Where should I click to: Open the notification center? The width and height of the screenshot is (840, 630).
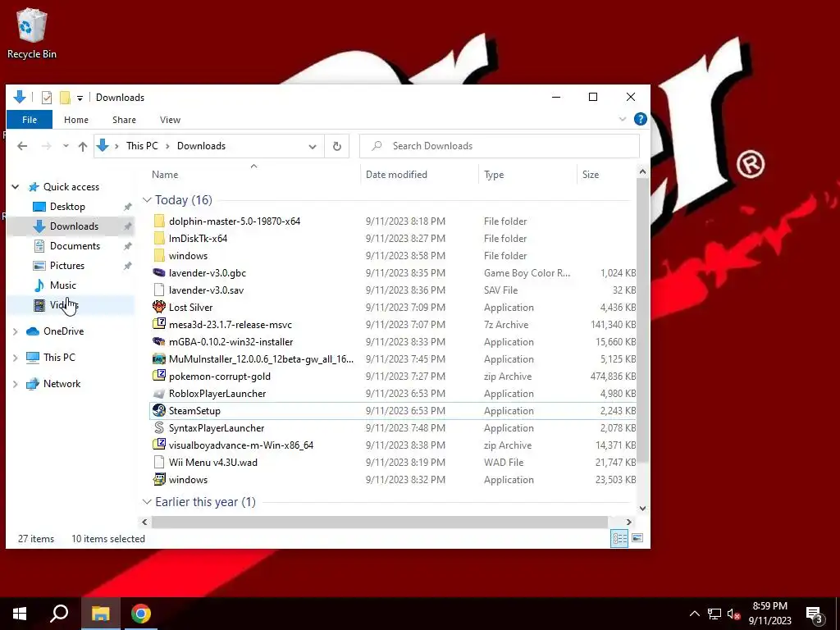click(x=815, y=615)
